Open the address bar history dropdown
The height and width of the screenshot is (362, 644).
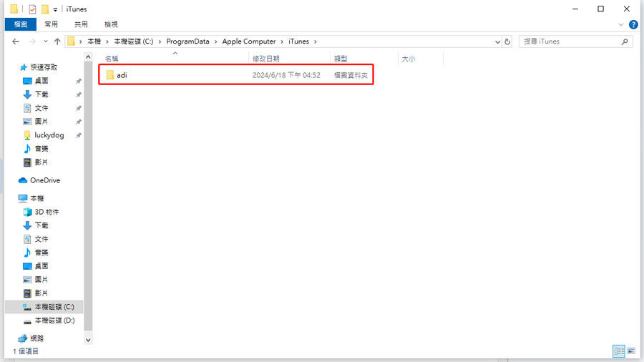pyautogui.click(x=498, y=41)
